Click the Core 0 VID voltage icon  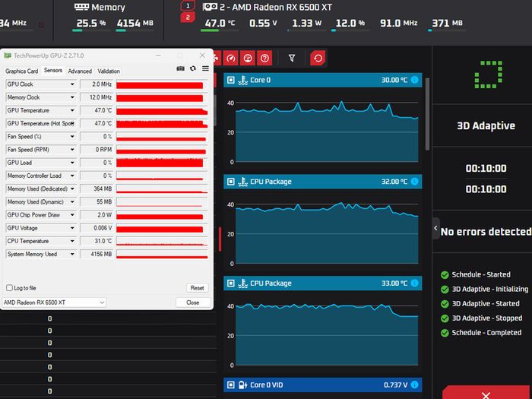point(242,385)
